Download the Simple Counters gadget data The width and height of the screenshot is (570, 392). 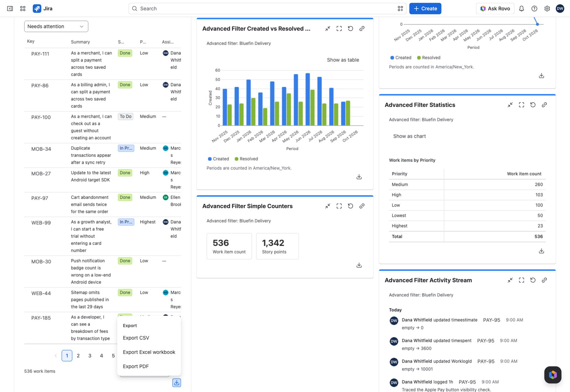pos(359,265)
